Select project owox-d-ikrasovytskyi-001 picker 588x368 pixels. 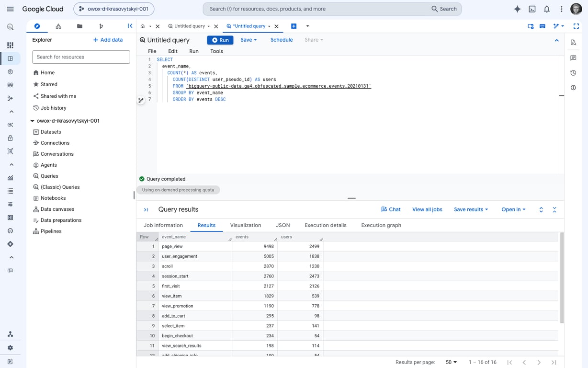point(114,9)
